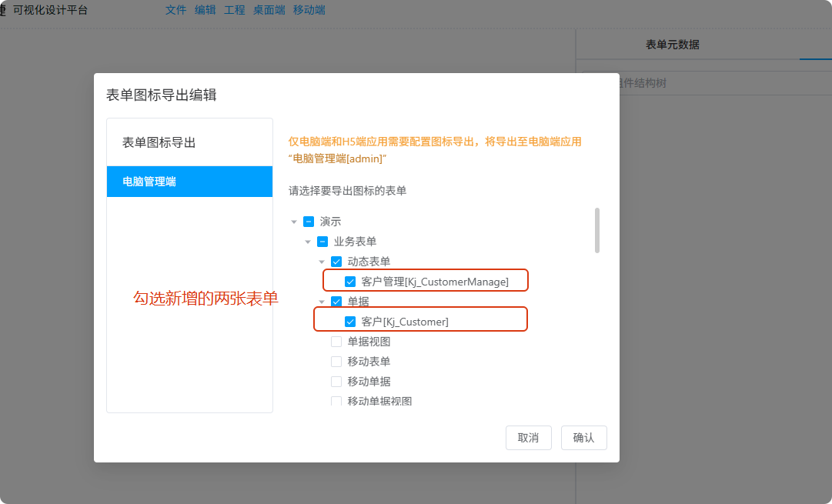Screen dimensions: 832x504
Task: Select 电脑管理端 in the left list
Action: [189, 182]
